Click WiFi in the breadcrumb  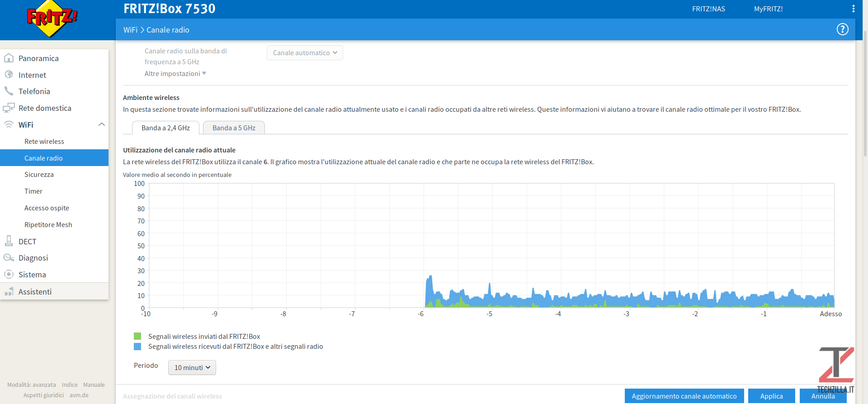click(x=130, y=29)
